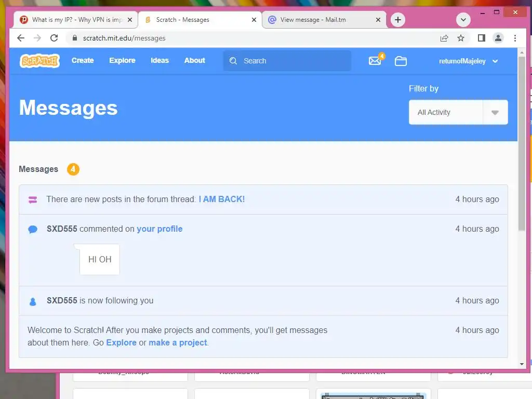Screen dimensions: 532x399
Task: Open the About page
Action: [194, 60]
